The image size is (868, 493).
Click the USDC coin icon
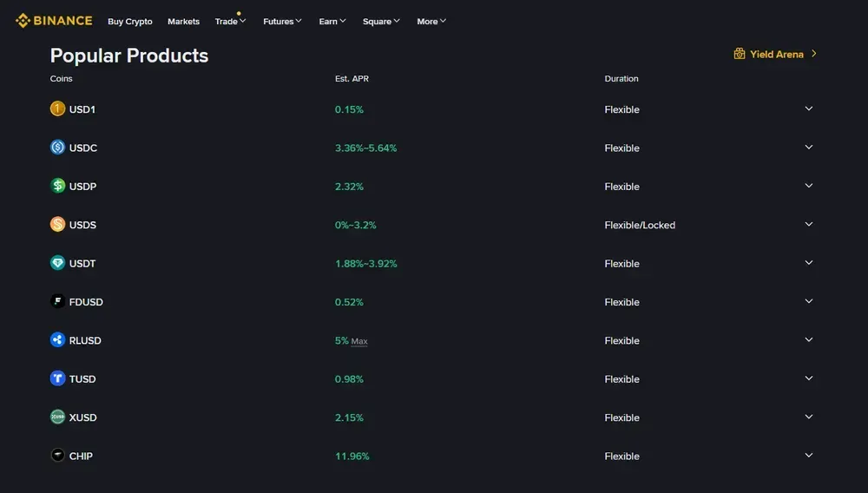point(57,148)
